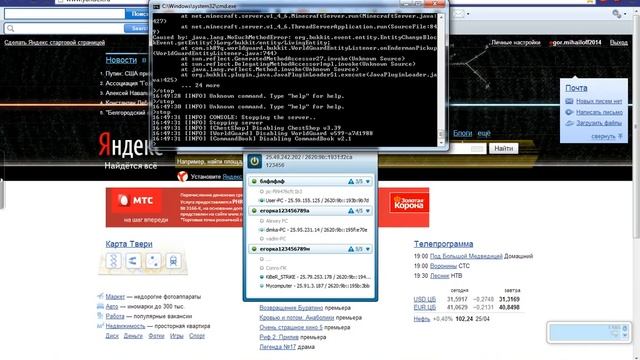Click the Hamachi power button

pyautogui.click(x=254, y=161)
